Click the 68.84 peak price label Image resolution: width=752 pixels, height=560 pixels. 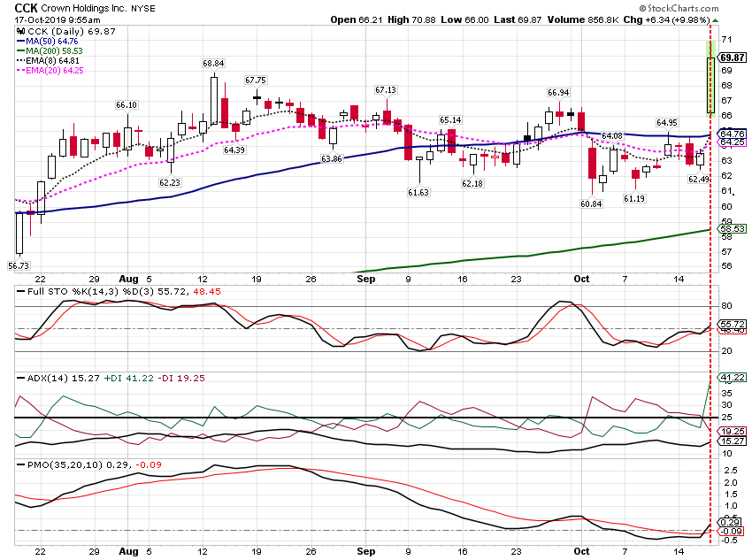pyautogui.click(x=213, y=64)
